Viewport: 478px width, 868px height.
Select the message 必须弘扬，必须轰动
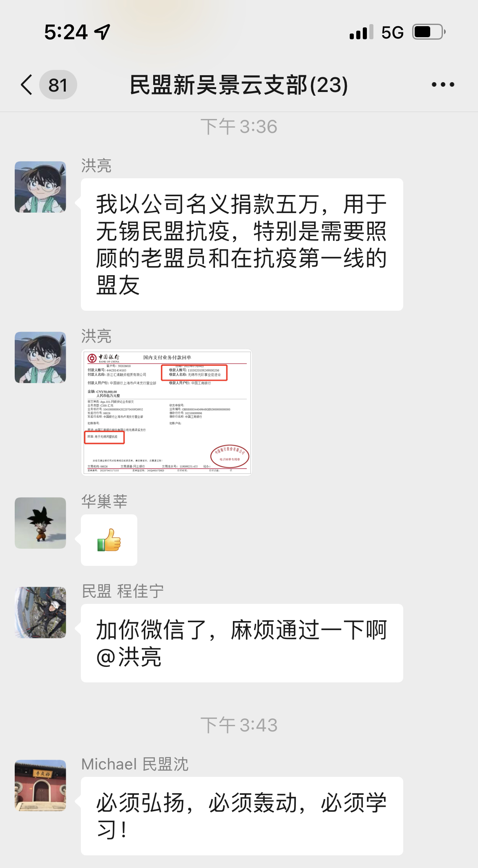(x=242, y=816)
